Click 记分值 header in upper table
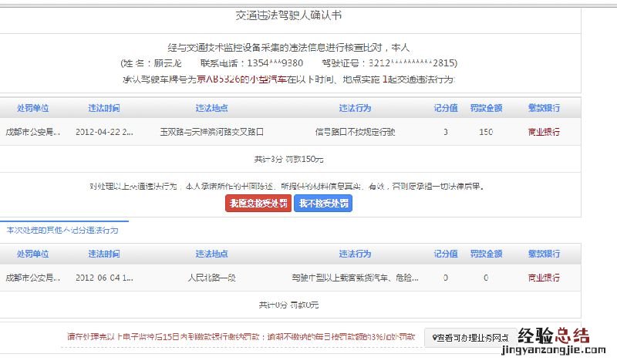Viewport: 617px width, 364px height. tap(446, 108)
